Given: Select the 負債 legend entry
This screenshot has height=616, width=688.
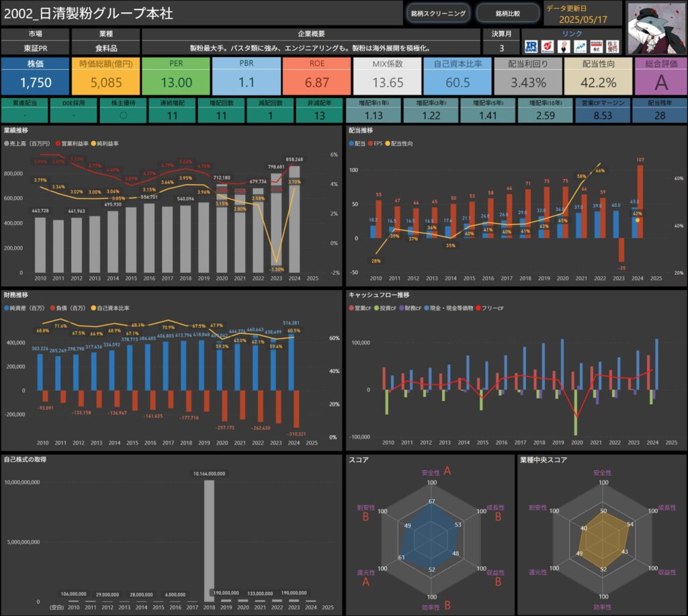Looking at the screenshot, I should point(68,308).
